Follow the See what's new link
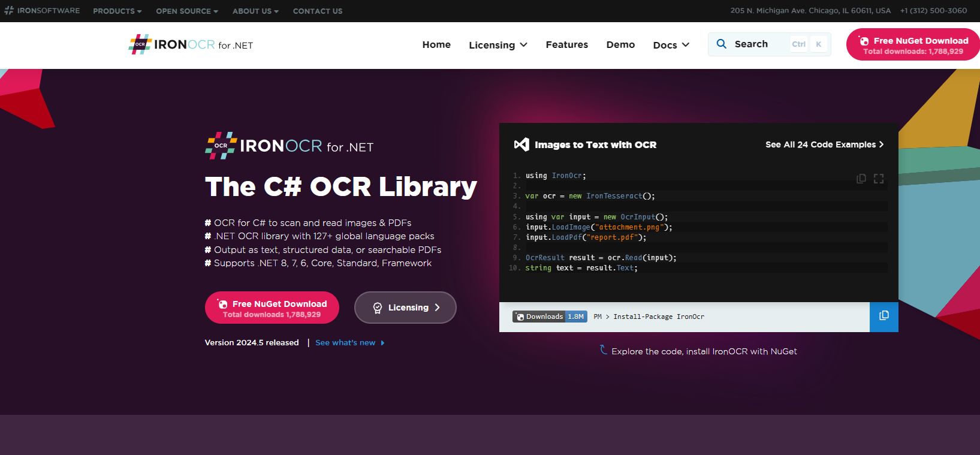 [x=350, y=343]
